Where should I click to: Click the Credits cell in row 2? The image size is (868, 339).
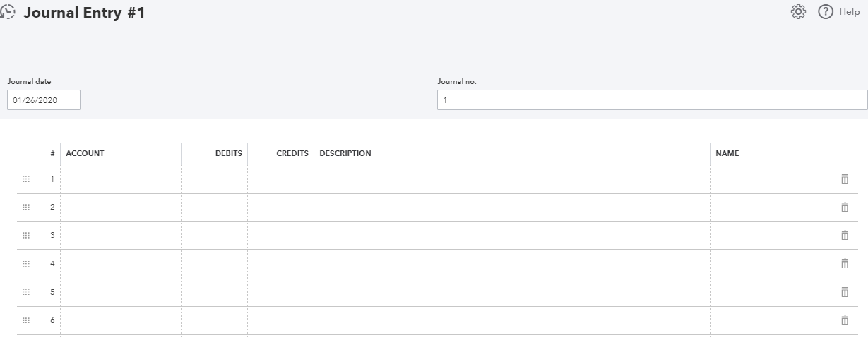281,208
